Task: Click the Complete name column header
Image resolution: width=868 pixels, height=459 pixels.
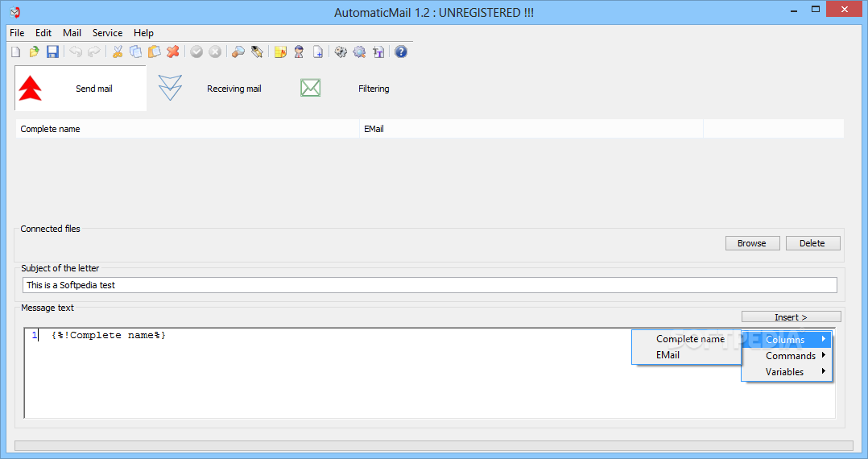Action: coord(188,129)
